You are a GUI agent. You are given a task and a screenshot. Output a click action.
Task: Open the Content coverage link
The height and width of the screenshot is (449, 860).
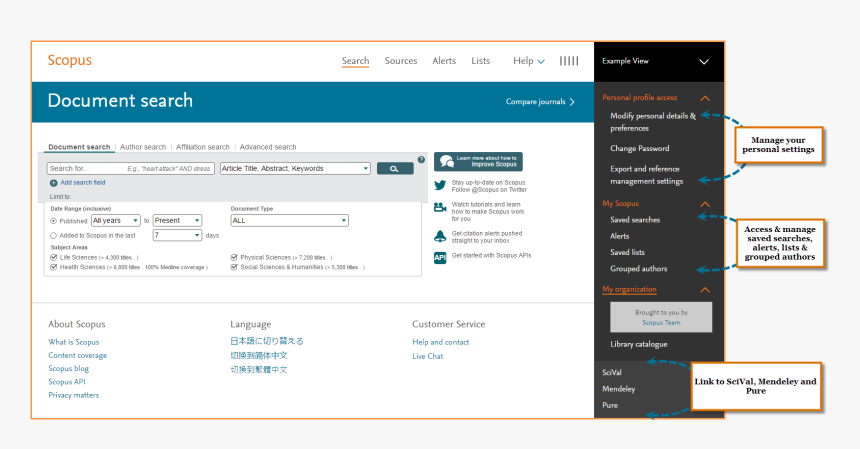pos(77,355)
